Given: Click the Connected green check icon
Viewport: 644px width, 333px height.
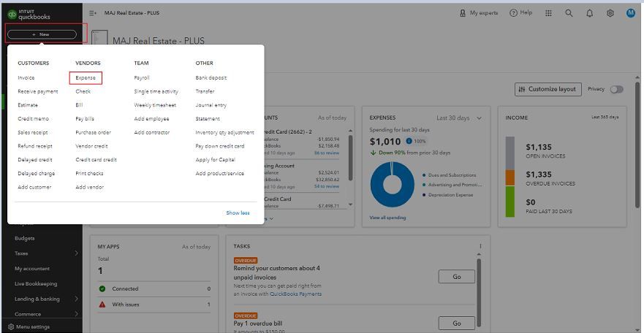Looking at the screenshot, I should click(x=102, y=288).
